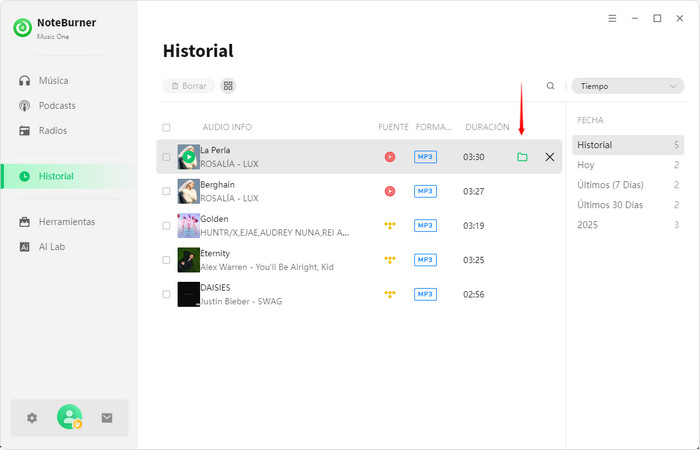Click the NoteBurner logo icon

[22, 28]
